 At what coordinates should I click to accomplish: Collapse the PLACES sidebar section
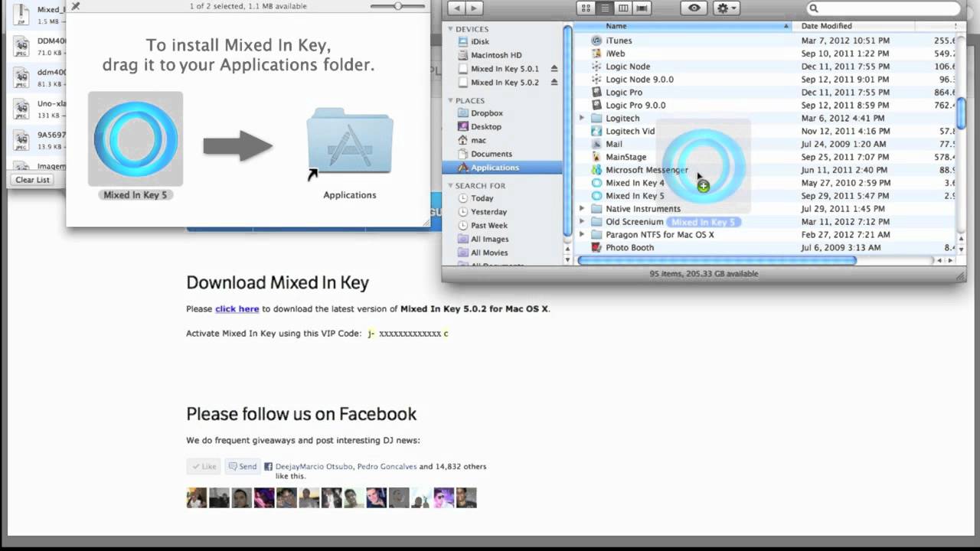coord(450,100)
